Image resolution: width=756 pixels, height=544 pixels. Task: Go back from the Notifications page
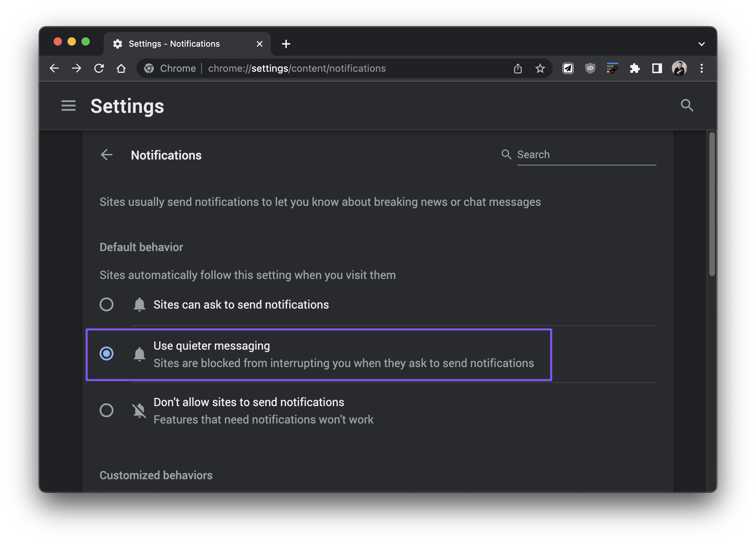point(107,155)
